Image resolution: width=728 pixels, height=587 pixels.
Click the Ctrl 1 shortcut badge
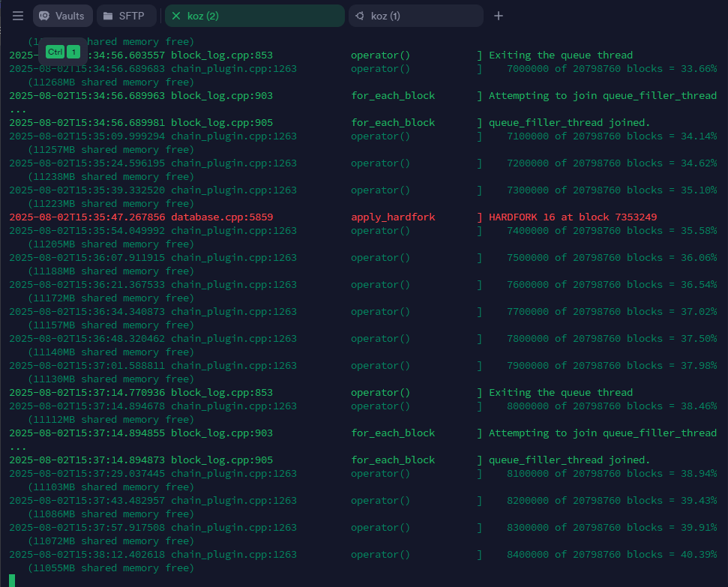[63, 52]
